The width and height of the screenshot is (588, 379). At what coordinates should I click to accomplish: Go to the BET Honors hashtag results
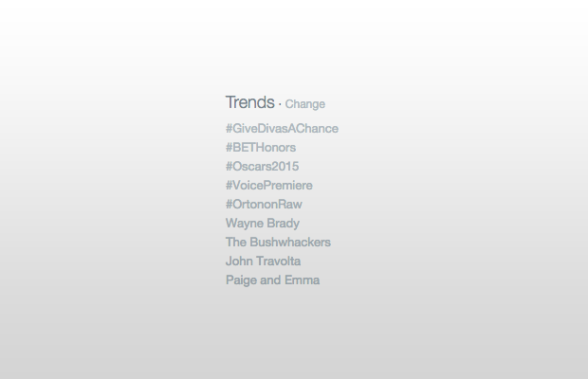[261, 148]
